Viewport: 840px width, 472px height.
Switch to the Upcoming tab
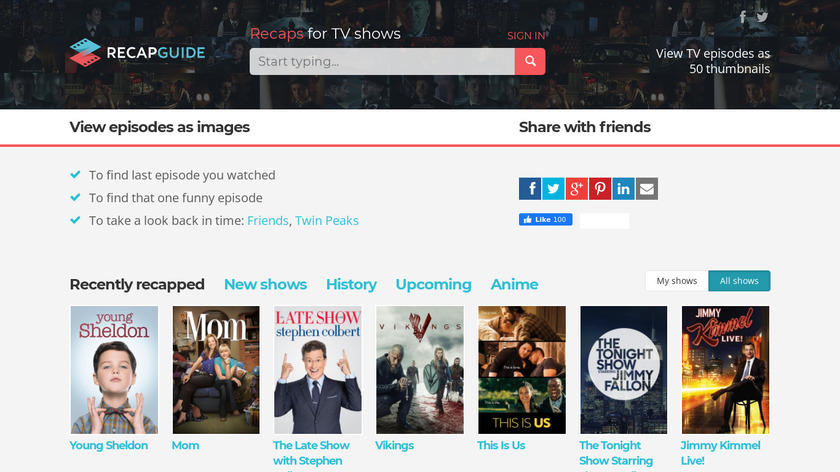coord(433,284)
